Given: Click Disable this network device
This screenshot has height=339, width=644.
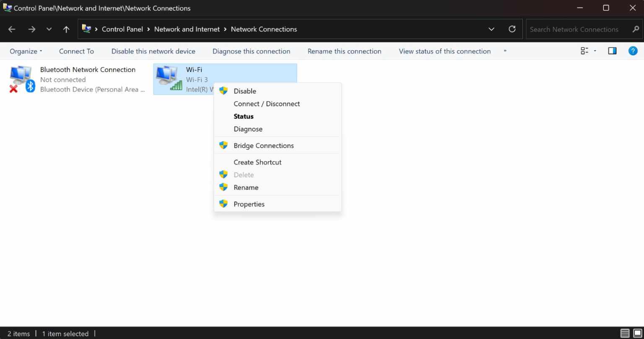Looking at the screenshot, I should (x=153, y=51).
